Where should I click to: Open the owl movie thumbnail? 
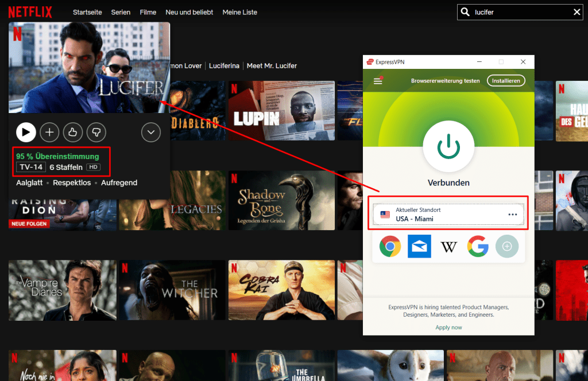pyautogui.click(x=390, y=366)
